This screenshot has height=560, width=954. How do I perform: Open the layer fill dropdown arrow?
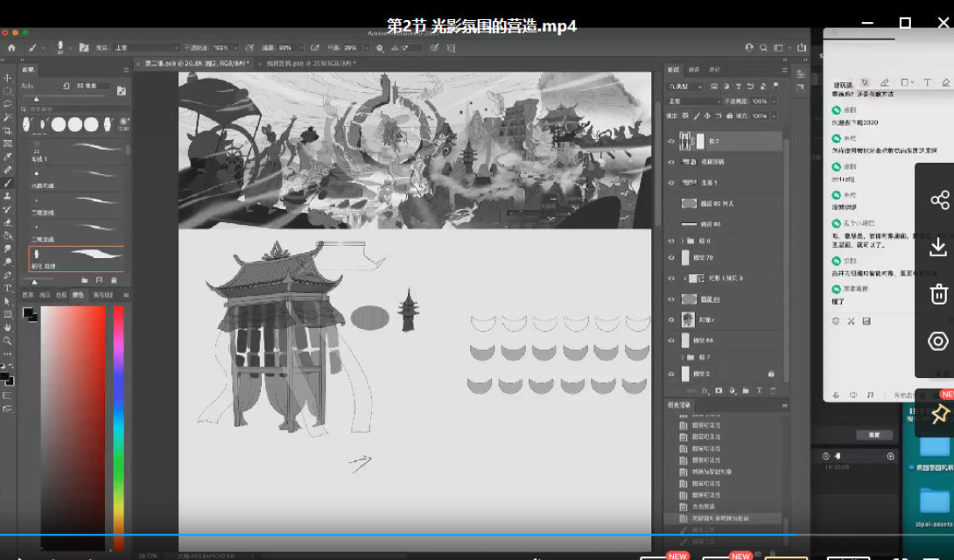(x=774, y=115)
